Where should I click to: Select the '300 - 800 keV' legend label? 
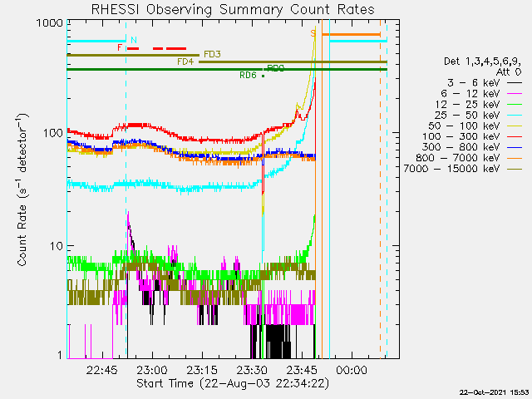[x=461, y=147]
